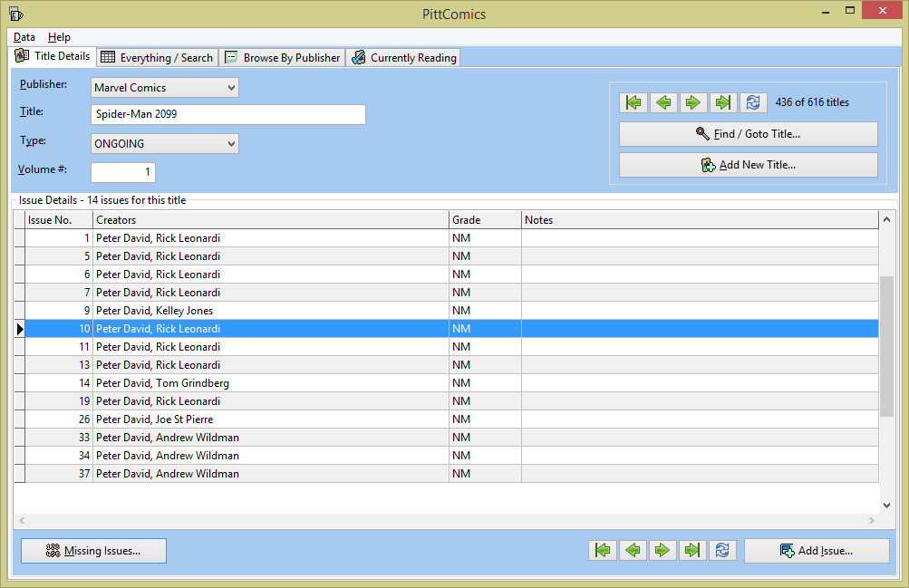Open the Type dropdown showing ONGOING
The height and width of the screenshot is (588, 909).
[165, 144]
